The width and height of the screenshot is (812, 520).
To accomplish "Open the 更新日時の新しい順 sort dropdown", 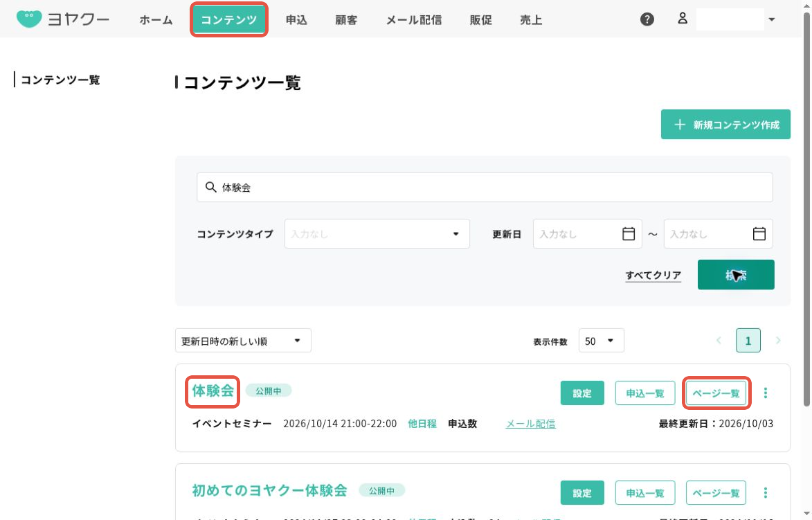I will [243, 340].
